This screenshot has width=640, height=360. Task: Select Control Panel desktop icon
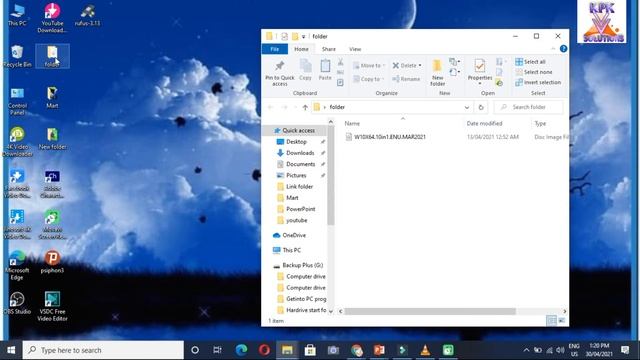(17, 101)
